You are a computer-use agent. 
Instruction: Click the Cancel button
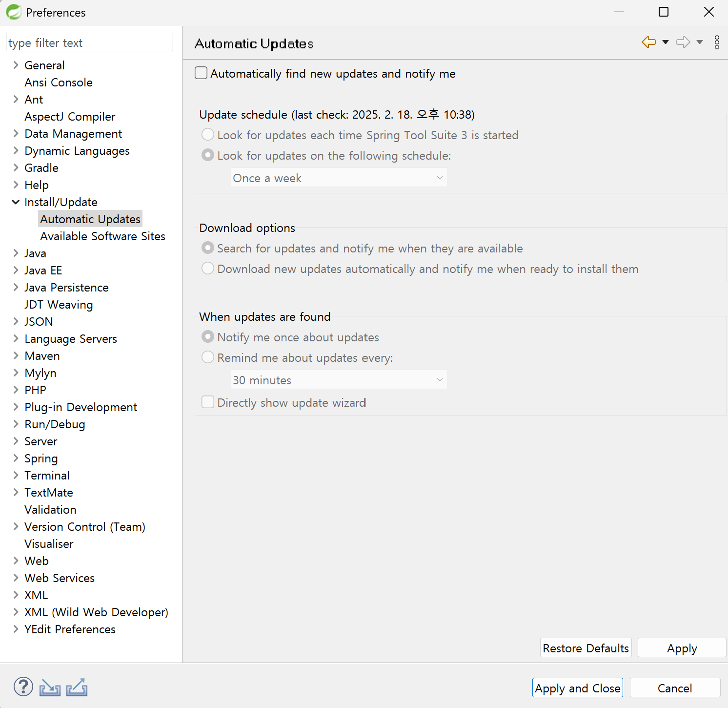tap(675, 687)
